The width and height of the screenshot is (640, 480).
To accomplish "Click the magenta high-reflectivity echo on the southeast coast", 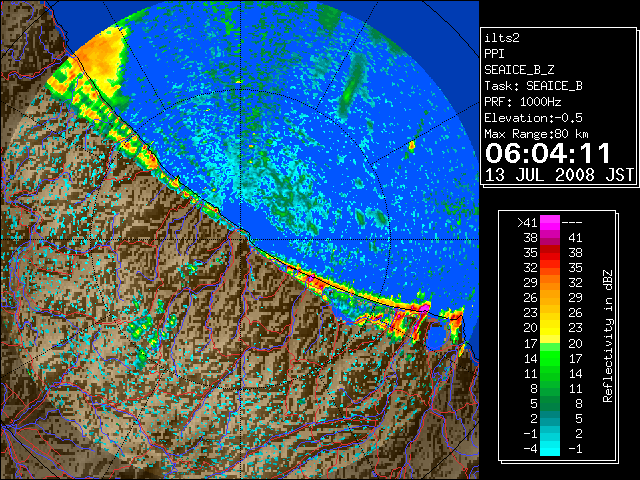I will 424,307.
